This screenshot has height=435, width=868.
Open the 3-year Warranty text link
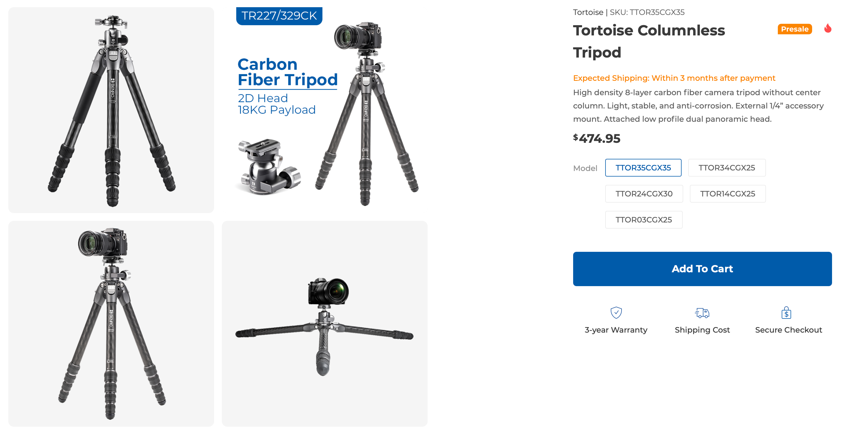click(x=616, y=330)
